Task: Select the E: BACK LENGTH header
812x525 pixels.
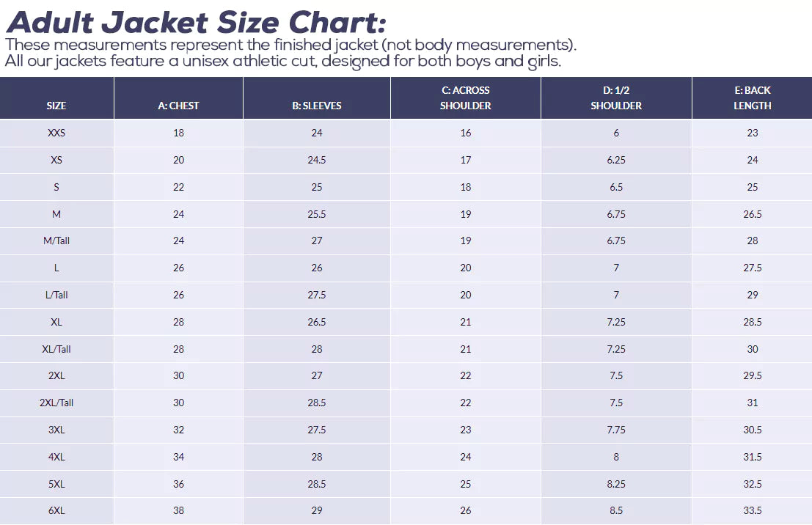Action: click(752, 98)
